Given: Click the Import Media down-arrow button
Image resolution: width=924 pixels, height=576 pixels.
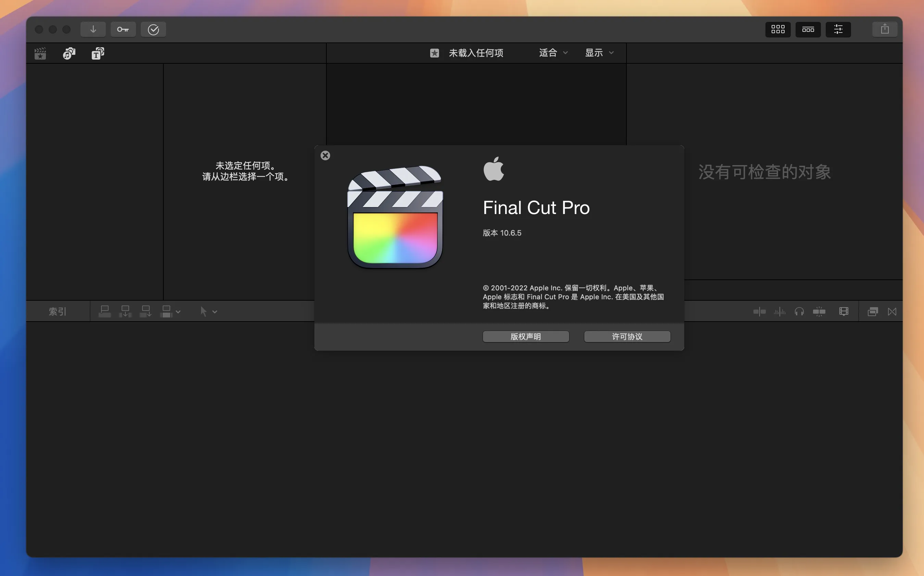Looking at the screenshot, I should click(x=93, y=29).
